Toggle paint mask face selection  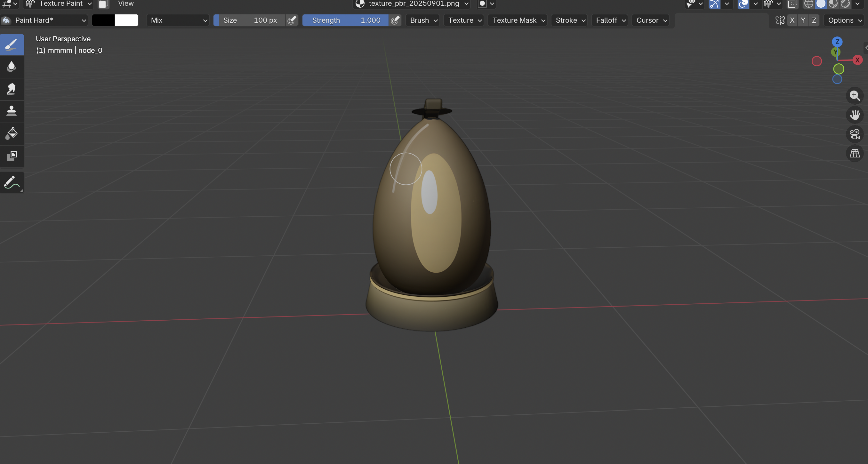tap(103, 4)
